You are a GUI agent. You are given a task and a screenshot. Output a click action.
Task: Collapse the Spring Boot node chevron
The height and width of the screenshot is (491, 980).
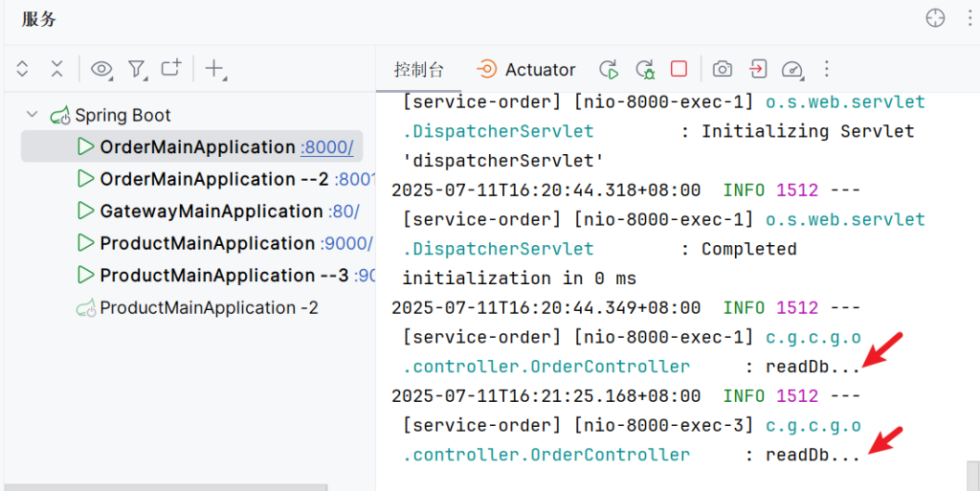(33, 115)
